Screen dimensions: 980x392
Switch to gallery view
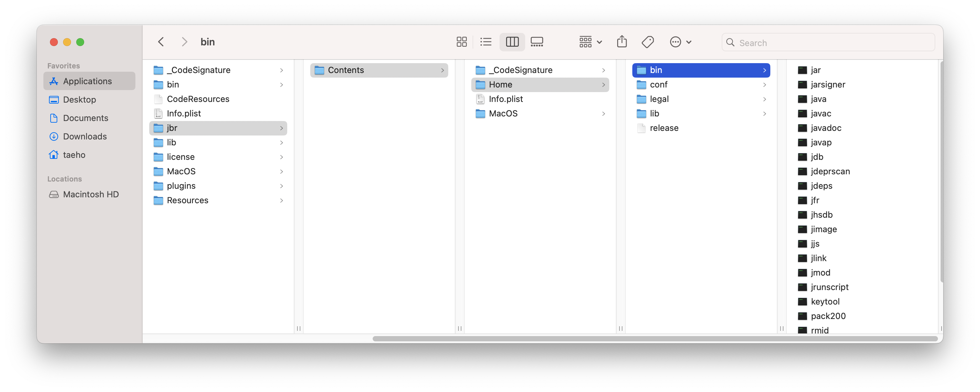pyautogui.click(x=537, y=42)
